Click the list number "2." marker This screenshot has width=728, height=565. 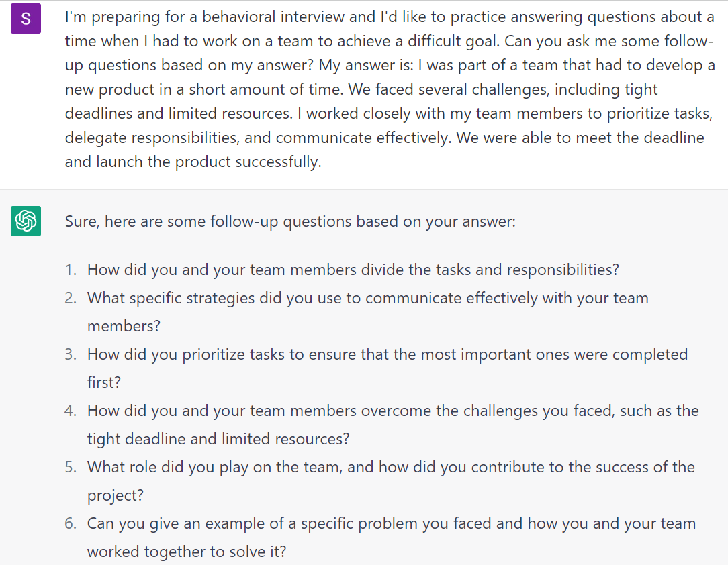tap(71, 298)
